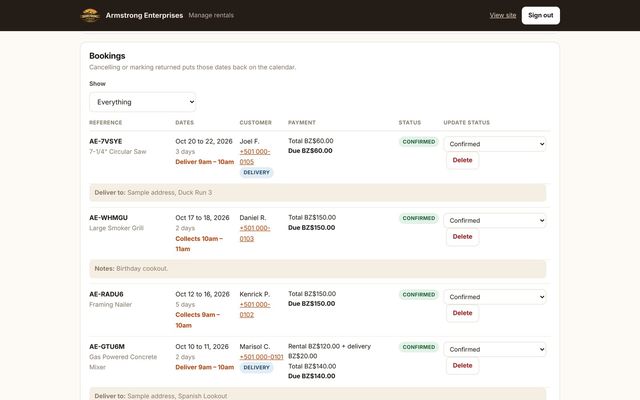Click Collects 10am – 11am time slot
The height and width of the screenshot is (400, 640).
199,244
